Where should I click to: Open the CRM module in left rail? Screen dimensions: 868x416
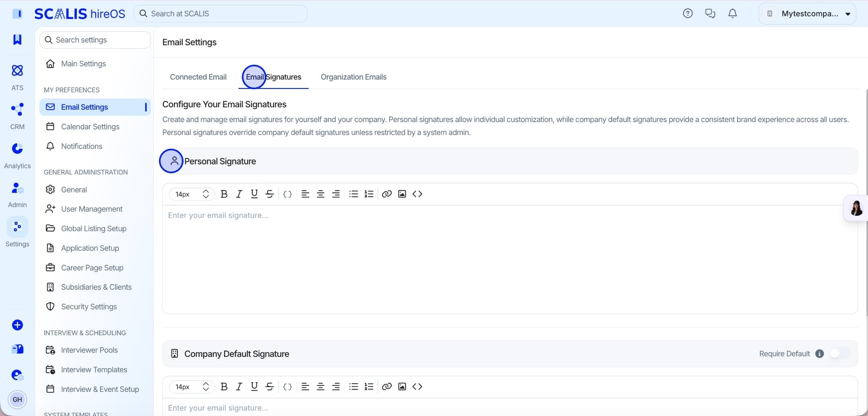tap(17, 116)
